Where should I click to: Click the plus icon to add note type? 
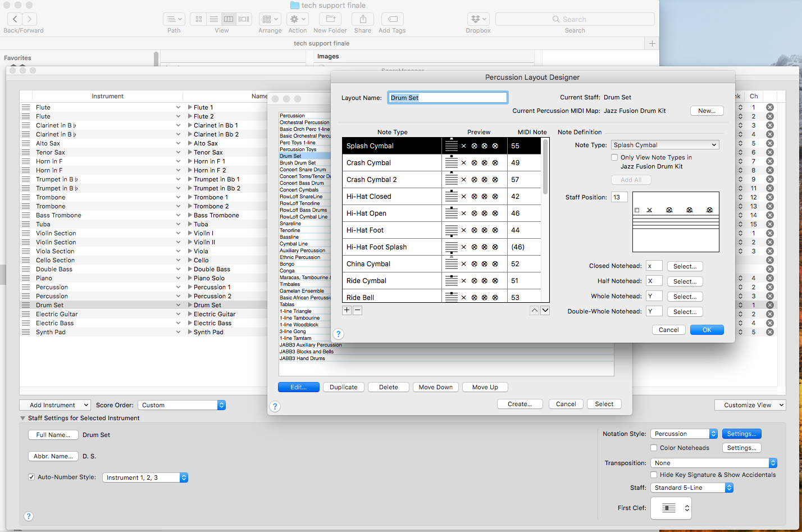[x=347, y=311]
